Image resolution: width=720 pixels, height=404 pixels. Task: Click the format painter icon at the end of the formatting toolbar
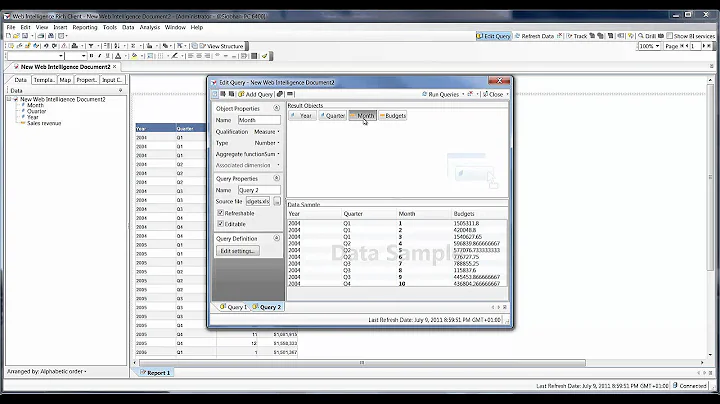click(x=264, y=56)
